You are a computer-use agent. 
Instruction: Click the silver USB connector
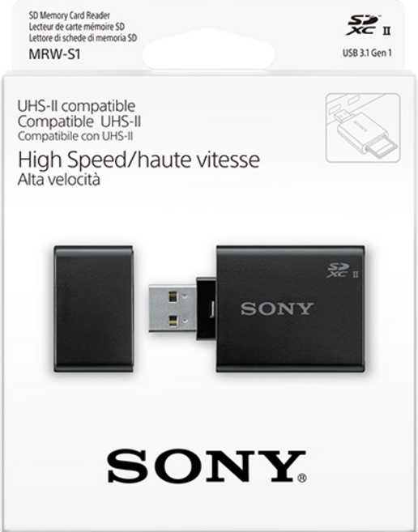click(173, 309)
